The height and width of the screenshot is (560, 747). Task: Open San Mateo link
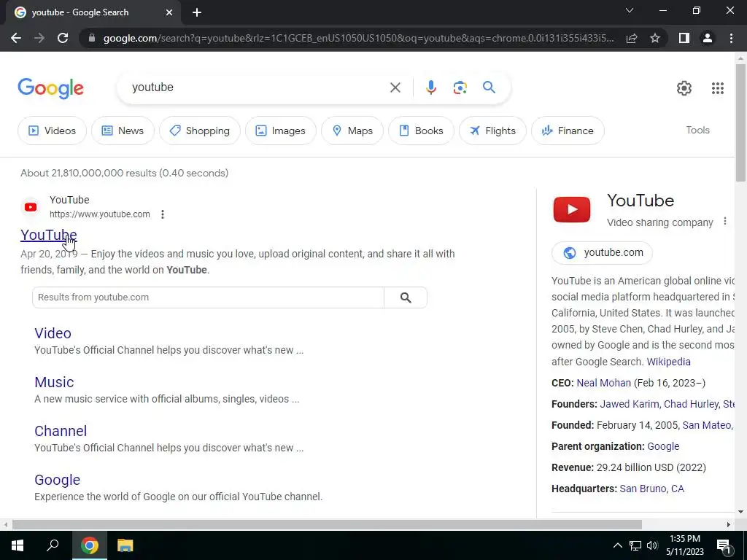[x=706, y=425]
